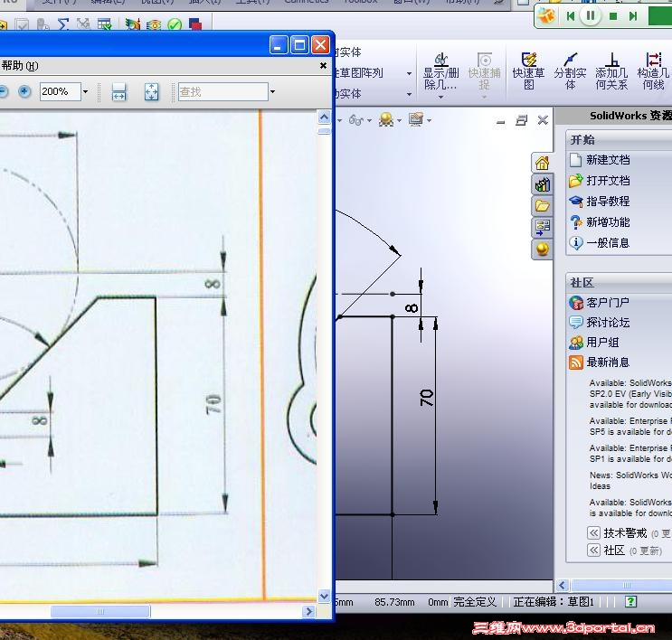Stop playback in the media player

coord(613,16)
